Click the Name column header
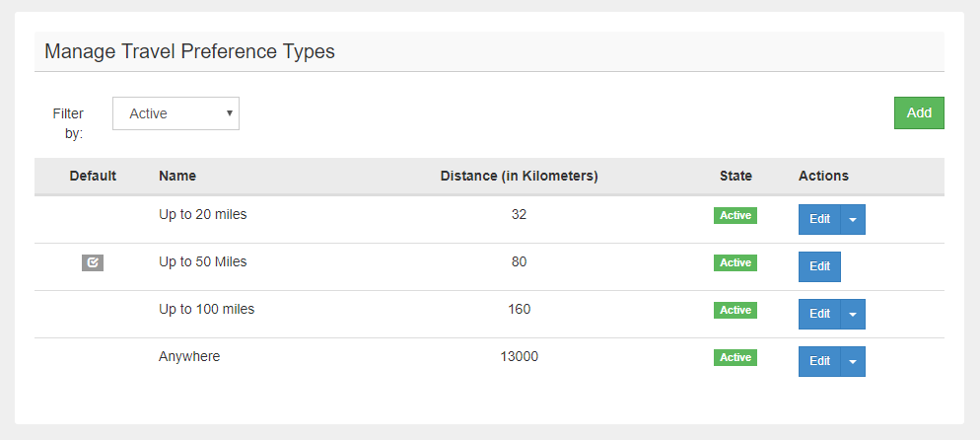 (x=177, y=177)
